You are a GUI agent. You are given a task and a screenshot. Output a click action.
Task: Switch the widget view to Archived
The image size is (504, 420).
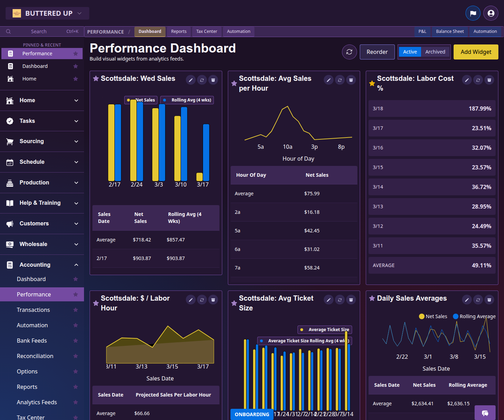pyautogui.click(x=435, y=51)
